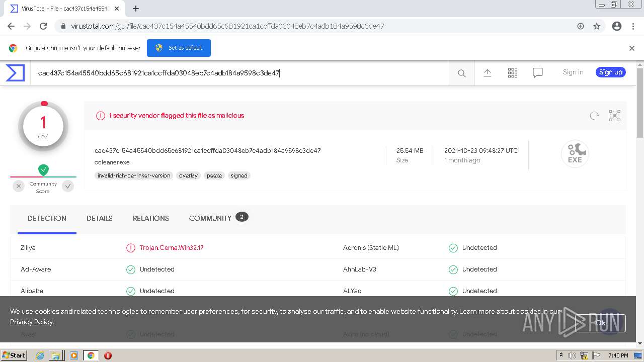Click the detection score 1/67 circle
Image resolution: width=644 pixels, height=362 pixels.
click(43, 126)
